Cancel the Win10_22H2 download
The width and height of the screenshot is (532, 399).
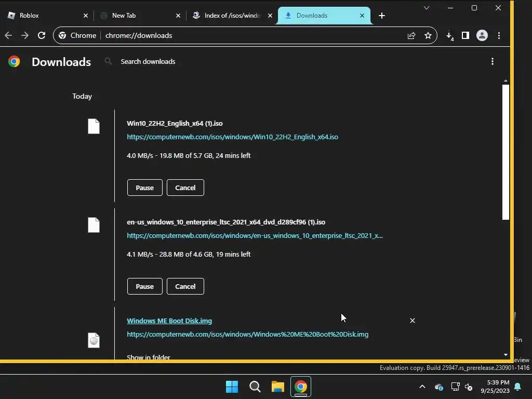tap(185, 188)
